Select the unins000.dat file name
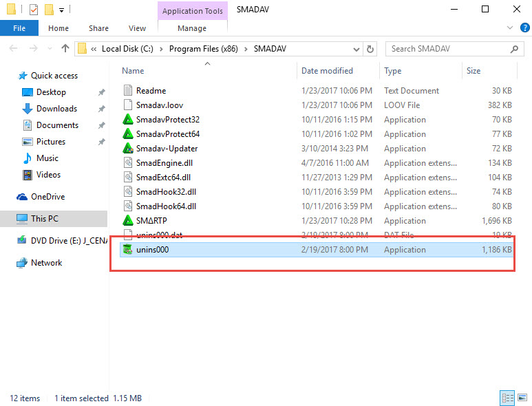Viewport: 532px width, 406px height. tap(160, 235)
